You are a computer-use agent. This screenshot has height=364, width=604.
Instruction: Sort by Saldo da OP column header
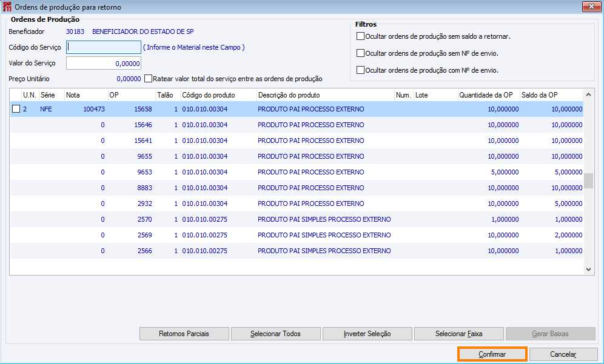(552, 95)
